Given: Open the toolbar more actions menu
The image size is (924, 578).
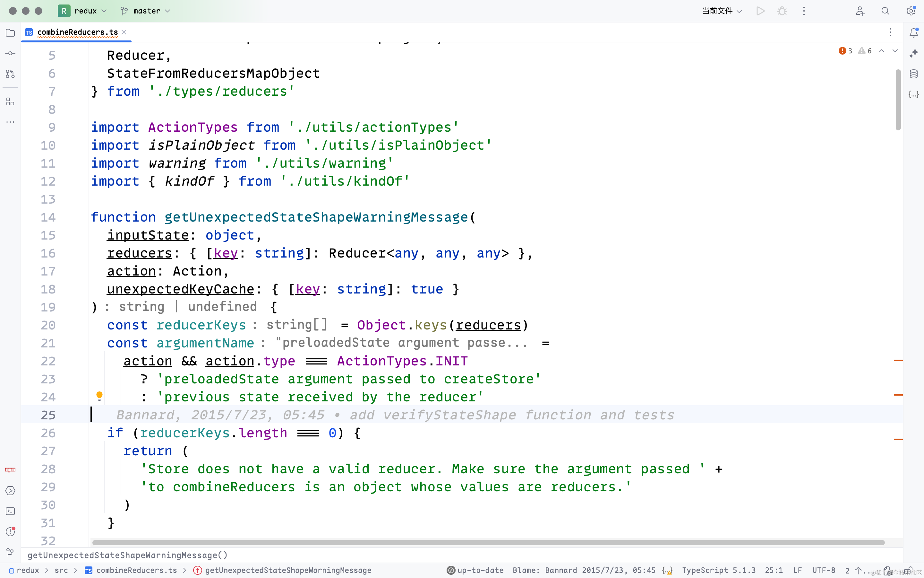Looking at the screenshot, I should tap(804, 11).
